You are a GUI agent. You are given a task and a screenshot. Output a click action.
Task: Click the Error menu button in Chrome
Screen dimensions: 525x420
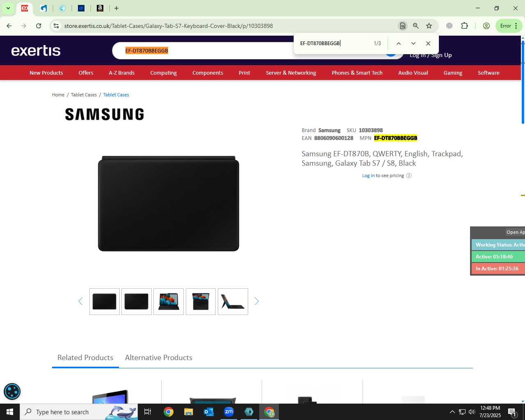pos(509,26)
